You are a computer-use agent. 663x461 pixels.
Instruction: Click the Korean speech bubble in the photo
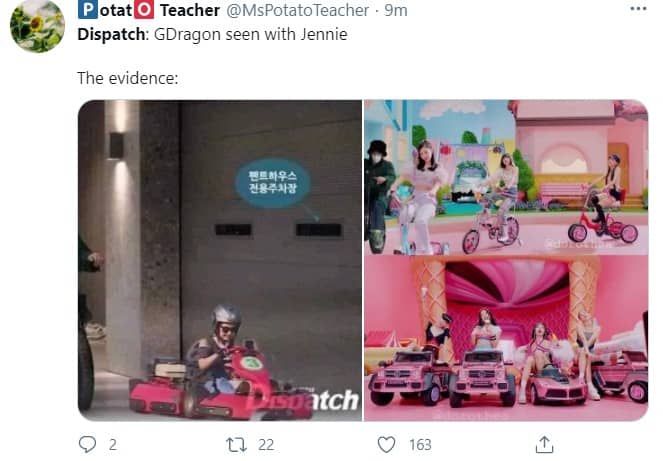[273, 183]
